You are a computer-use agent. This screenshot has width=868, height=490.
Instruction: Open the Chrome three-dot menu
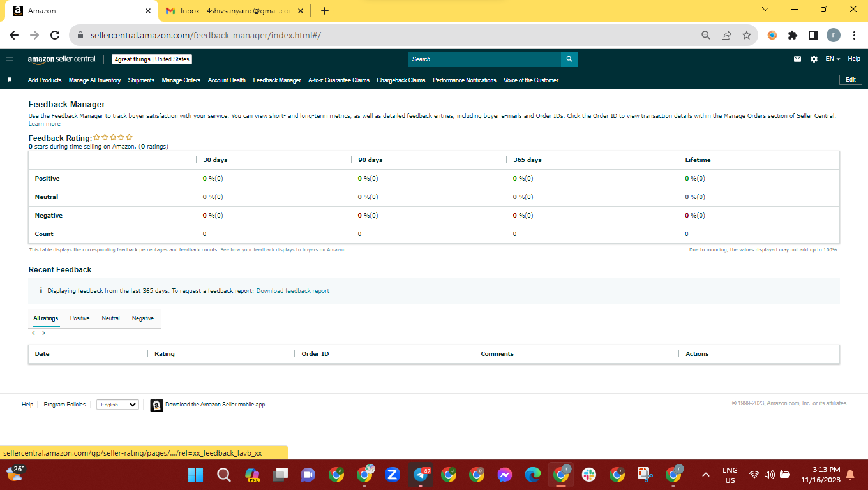pos(854,35)
